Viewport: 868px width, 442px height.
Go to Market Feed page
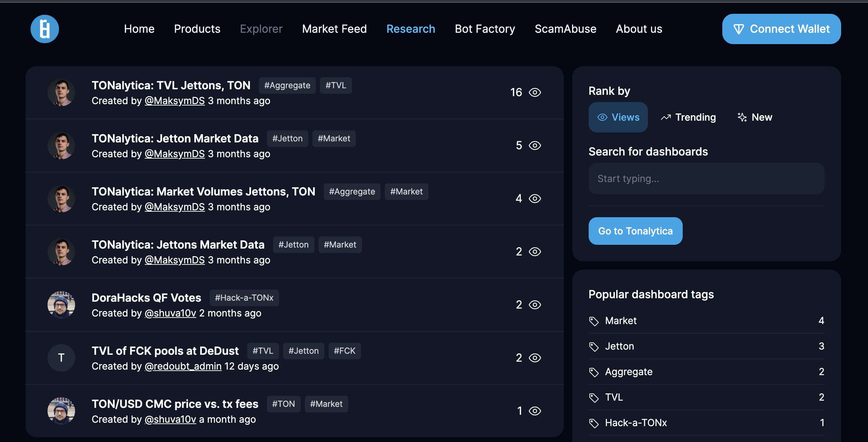point(334,29)
